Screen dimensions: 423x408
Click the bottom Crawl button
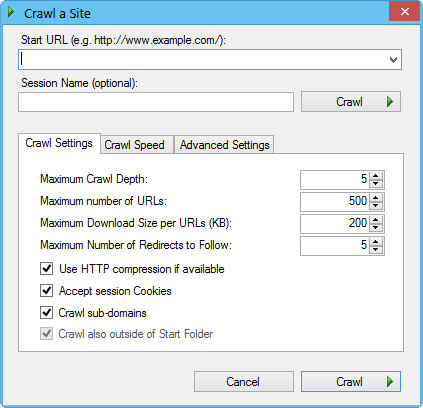coord(351,382)
